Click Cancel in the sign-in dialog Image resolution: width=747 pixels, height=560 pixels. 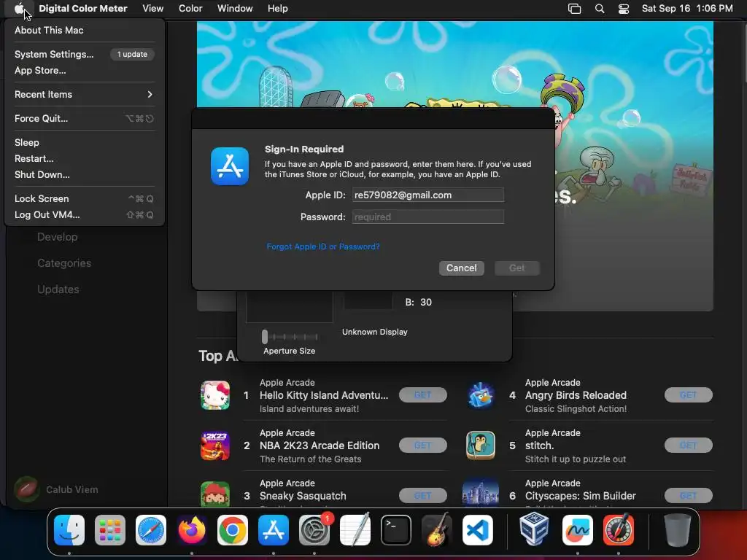[461, 268]
